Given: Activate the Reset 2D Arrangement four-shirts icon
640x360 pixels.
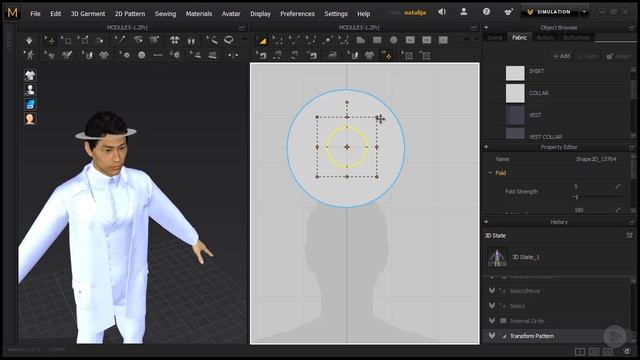Looking at the screenshot, I should [x=175, y=40].
